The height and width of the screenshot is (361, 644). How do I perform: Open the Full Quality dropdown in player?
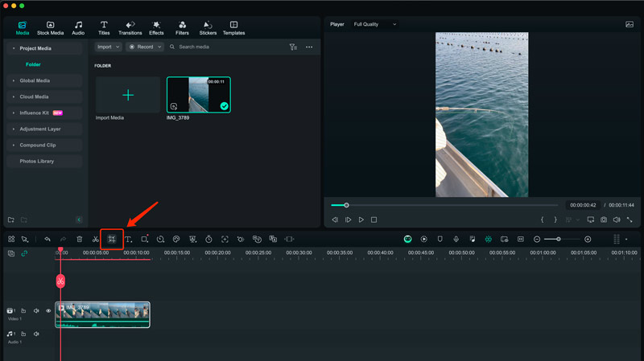(375, 24)
